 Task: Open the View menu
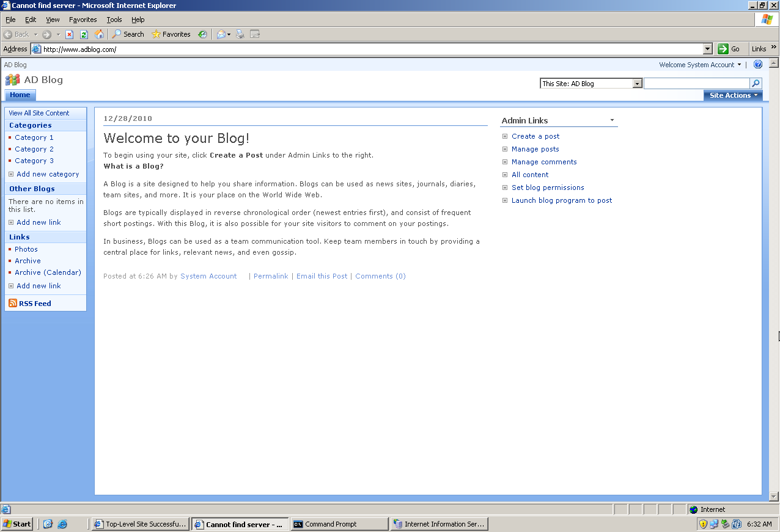coord(53,20)
